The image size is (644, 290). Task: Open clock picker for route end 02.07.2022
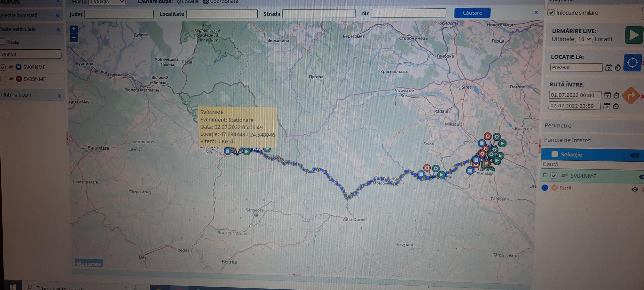coord(615,106)
